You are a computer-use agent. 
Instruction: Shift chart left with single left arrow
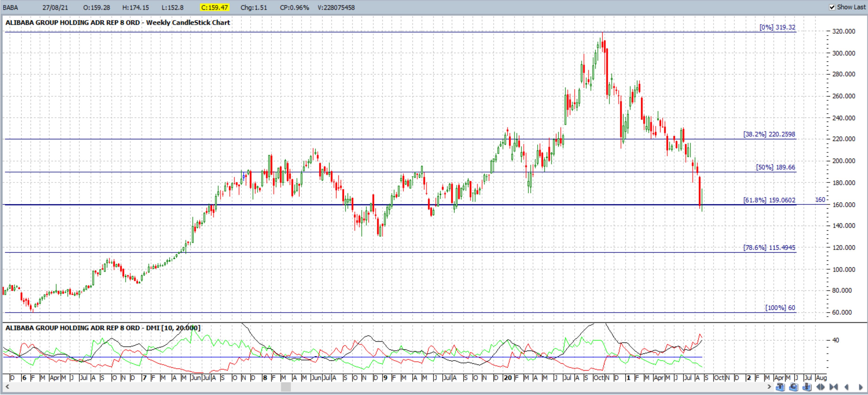pos(846,387)
